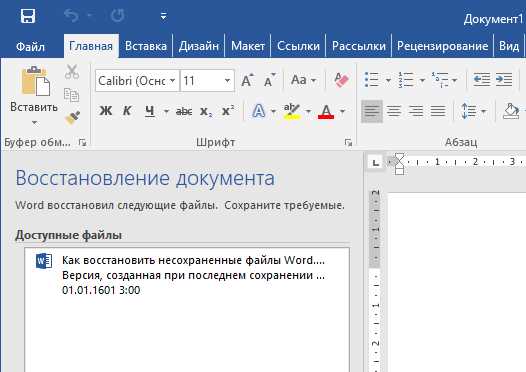Click the Redo icon in title bar

click(x=118, y=16)
